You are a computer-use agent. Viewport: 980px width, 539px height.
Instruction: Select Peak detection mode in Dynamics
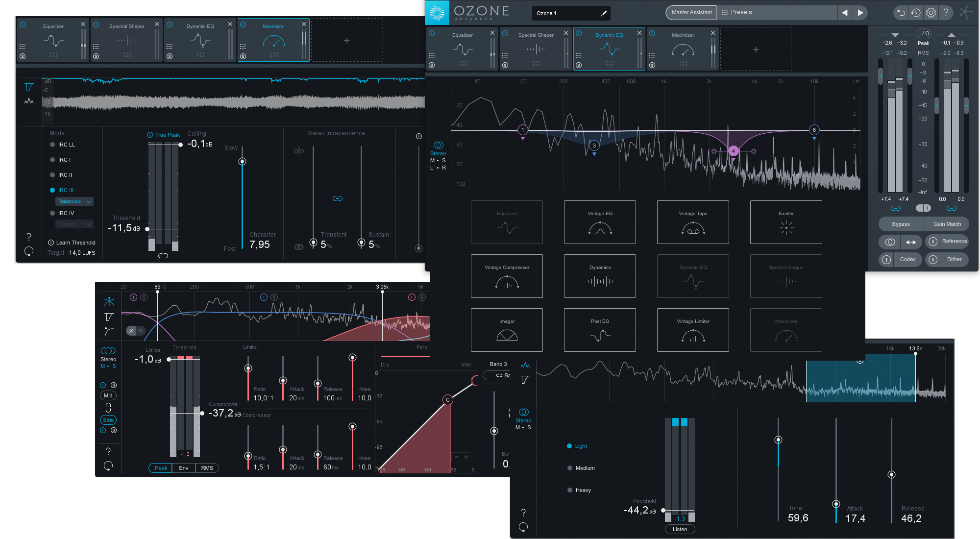click(x=161, y=468)
